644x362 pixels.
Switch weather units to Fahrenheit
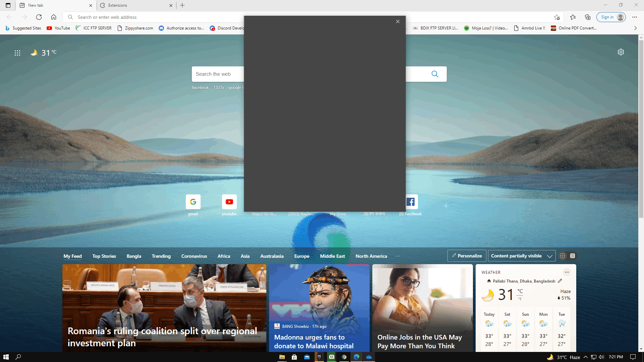tap(520, 299)
